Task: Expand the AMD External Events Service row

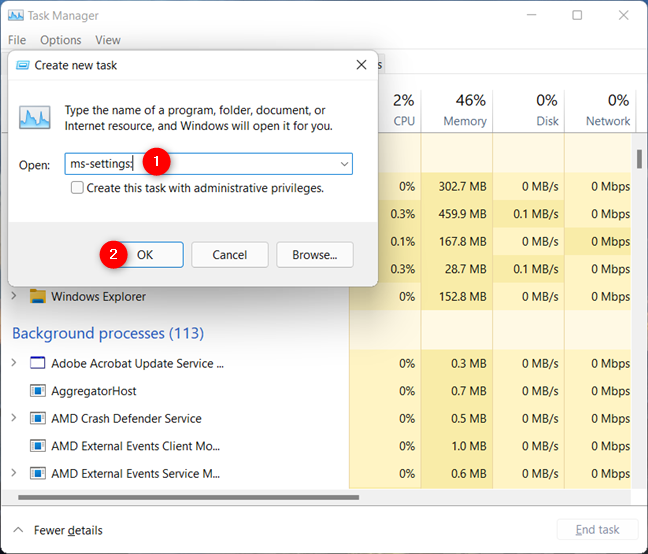Action: coord(14,473)
